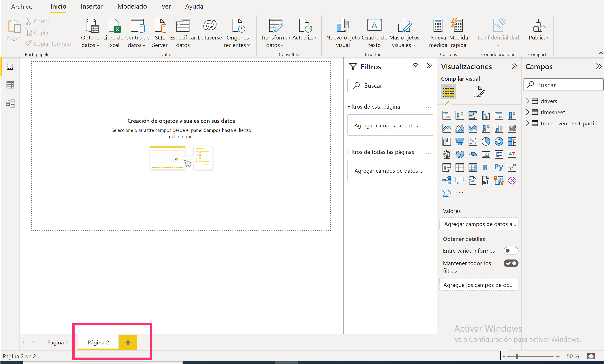Open Obtener datos source picker
The image size is (604, 364).
pyautogui.click(x=91, y=33)
